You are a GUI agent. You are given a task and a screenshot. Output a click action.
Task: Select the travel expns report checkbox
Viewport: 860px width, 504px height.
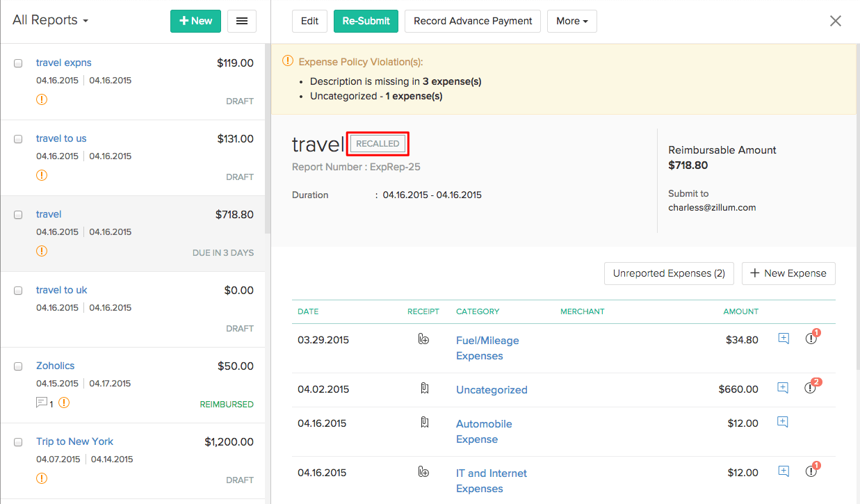(x=18, y=63)
